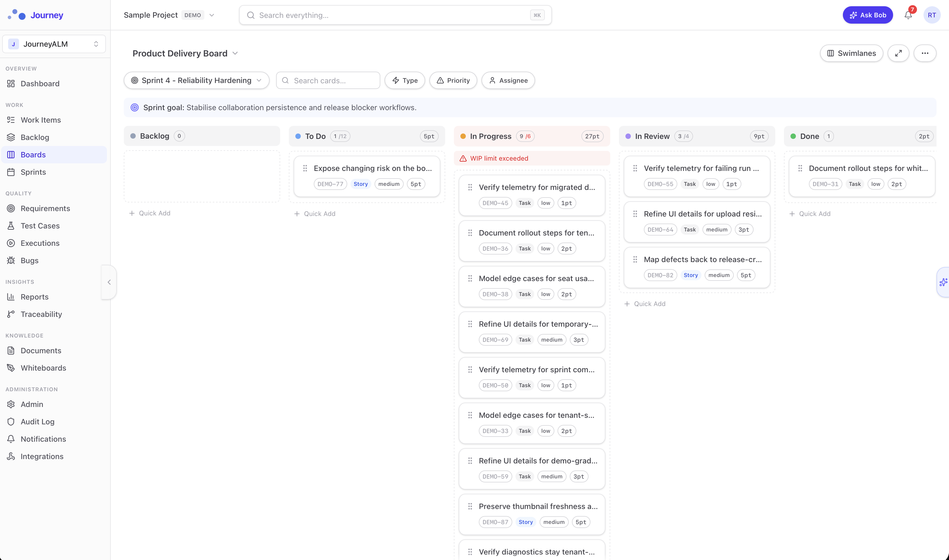
Task: Open Dashboard from the sidebar
Action: tap(40, 83)
